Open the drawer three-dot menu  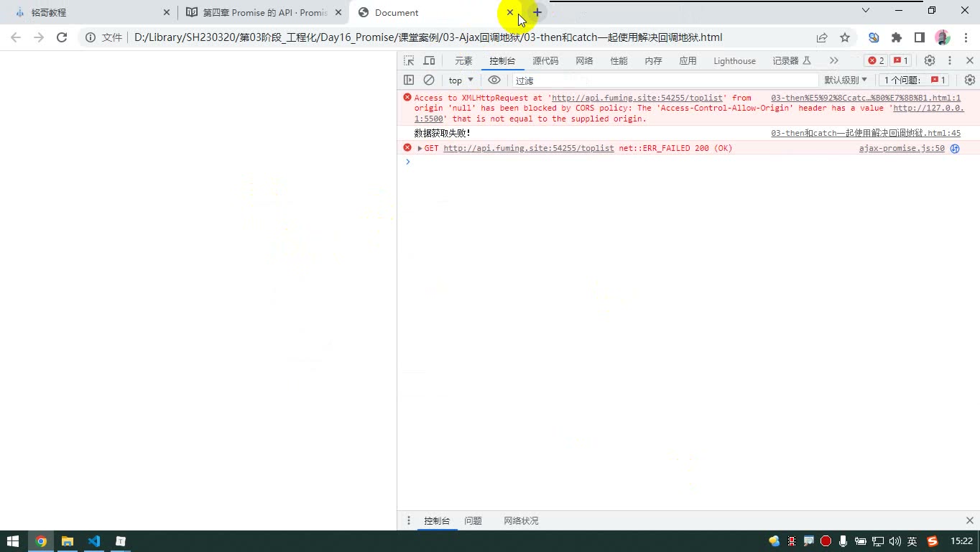(x=409, y=520)
